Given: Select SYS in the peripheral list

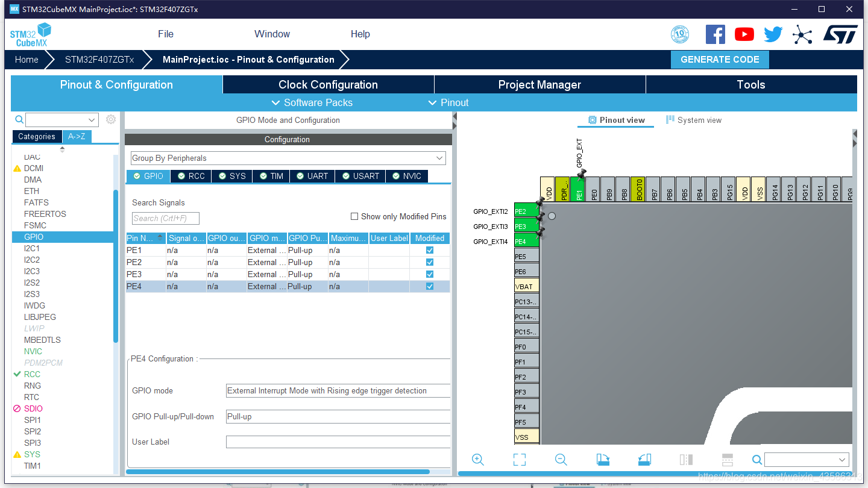Looking at the screenshot, I should tap(33, 454).
